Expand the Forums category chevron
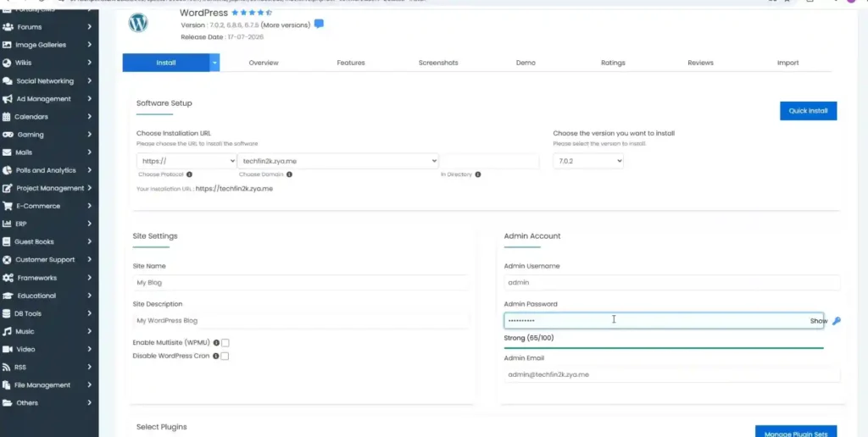 tap(89, 26)
